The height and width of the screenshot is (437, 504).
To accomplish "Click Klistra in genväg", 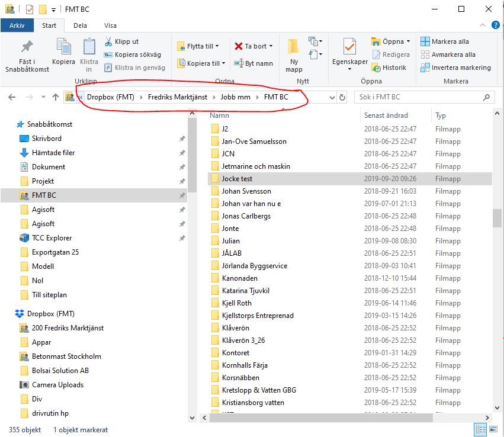I will coord(134,68).
